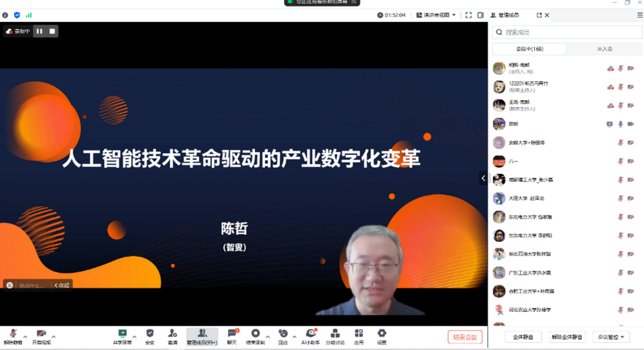Image resolution: width=644 pixels, height=350 pixels.
Task: Toggle 开启视频 camera on
Action: tap(41, 333)
